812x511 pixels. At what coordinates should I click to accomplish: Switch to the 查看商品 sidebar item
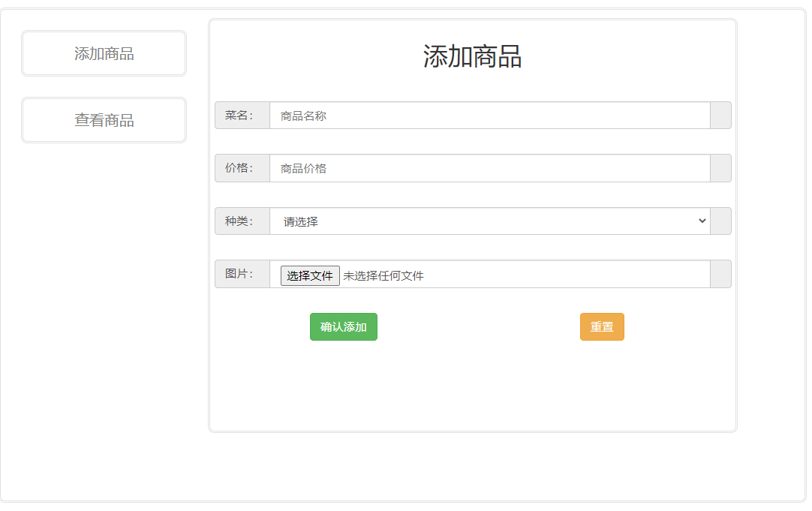point(104,120)
